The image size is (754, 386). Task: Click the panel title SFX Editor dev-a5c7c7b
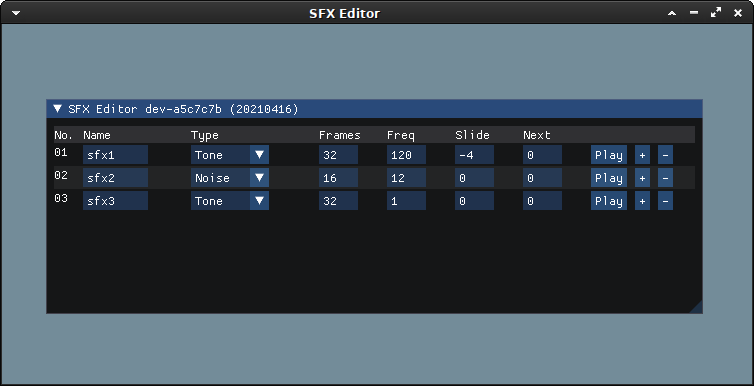click(183, 109)
